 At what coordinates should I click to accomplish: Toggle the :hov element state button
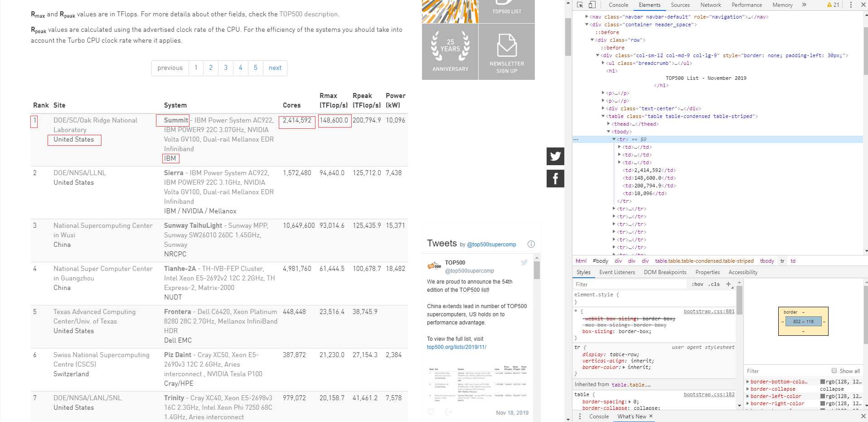coord(698,284)
